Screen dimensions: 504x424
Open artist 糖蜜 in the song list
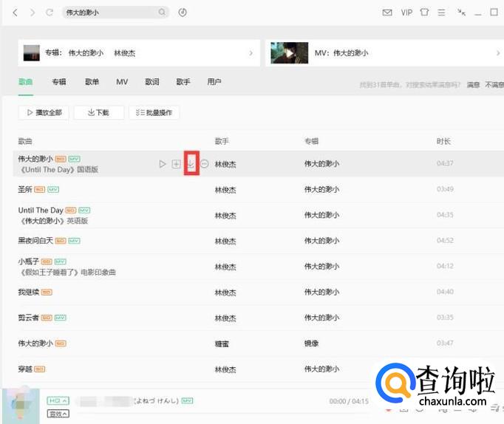[222, 344]
